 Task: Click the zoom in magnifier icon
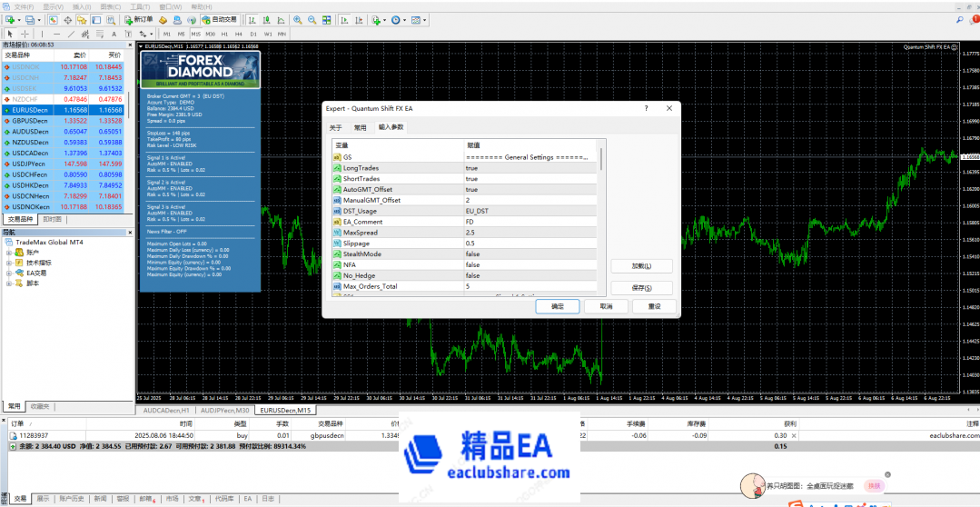tap(298, 19)
